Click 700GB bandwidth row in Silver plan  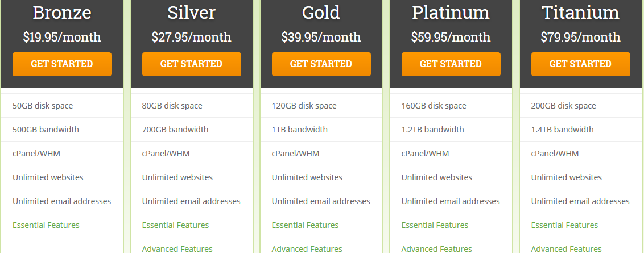click(191, 130)
